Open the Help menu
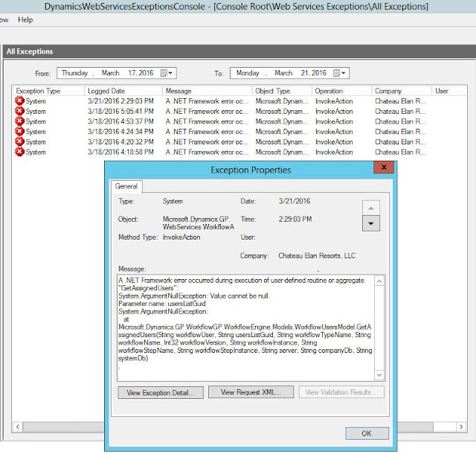 25,20
